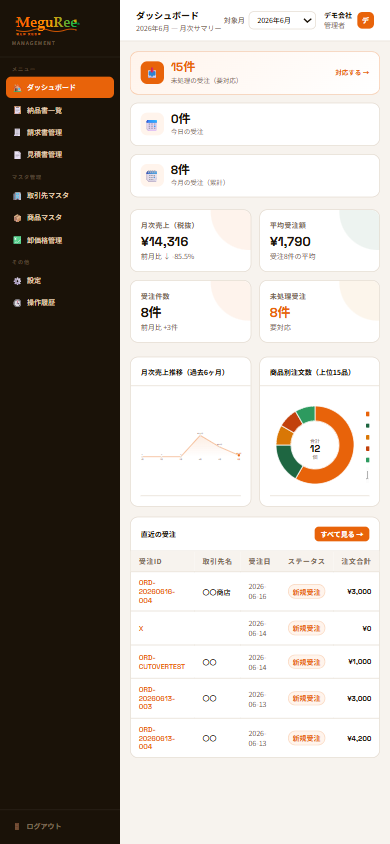Open 納品書一覧 in the sidebar
Screen dimensions: 390x844
[x=60, y=110]
